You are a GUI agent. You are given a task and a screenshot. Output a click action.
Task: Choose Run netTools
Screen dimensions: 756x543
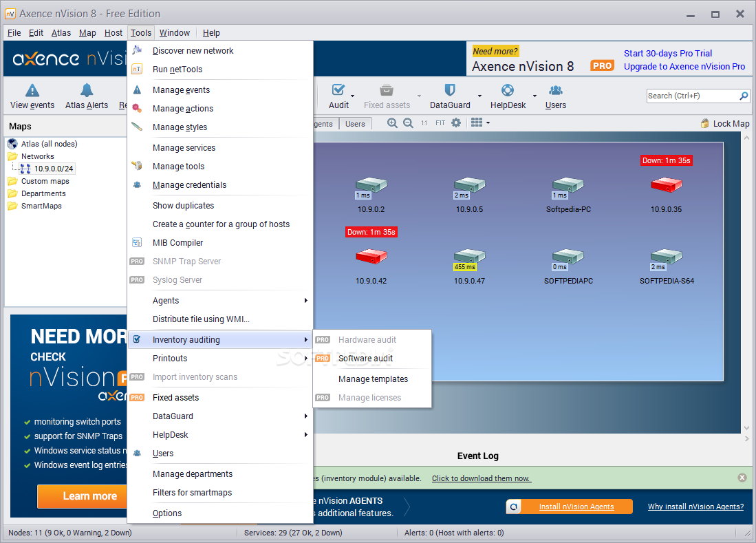[220, 69]
